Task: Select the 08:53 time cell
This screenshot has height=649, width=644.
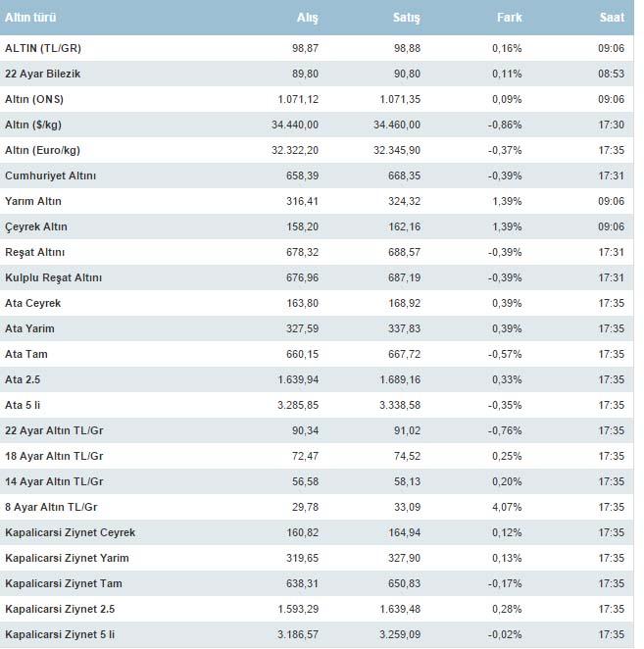Action: [x=611, y=74]
